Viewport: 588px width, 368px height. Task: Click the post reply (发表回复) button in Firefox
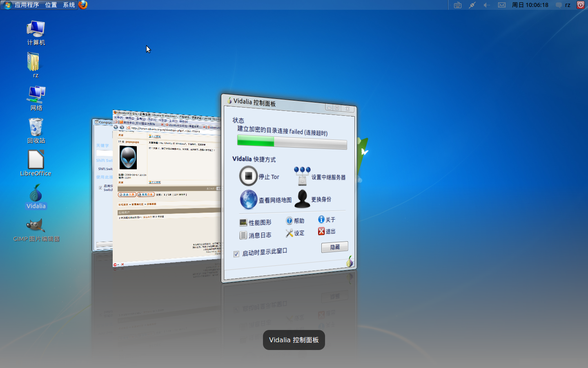[146, 195]
